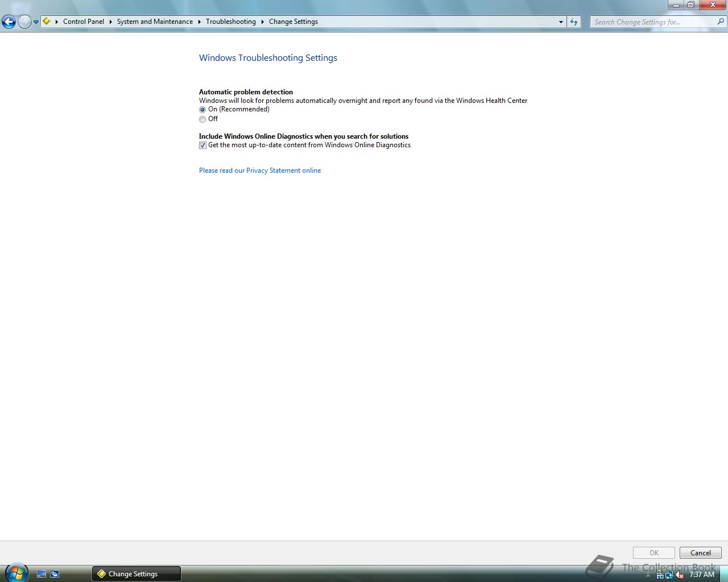The image size is (728, 582).
Task: Expand the arrow before Control Panel
Action: pyautogui.click(x=57, y=22)
